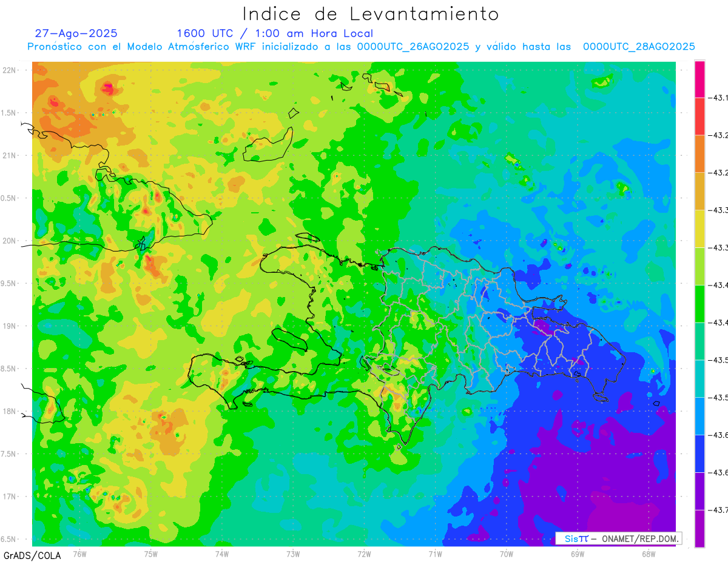Click the date label 27-Ago-2025
The image size is (728, 562).
76,33
